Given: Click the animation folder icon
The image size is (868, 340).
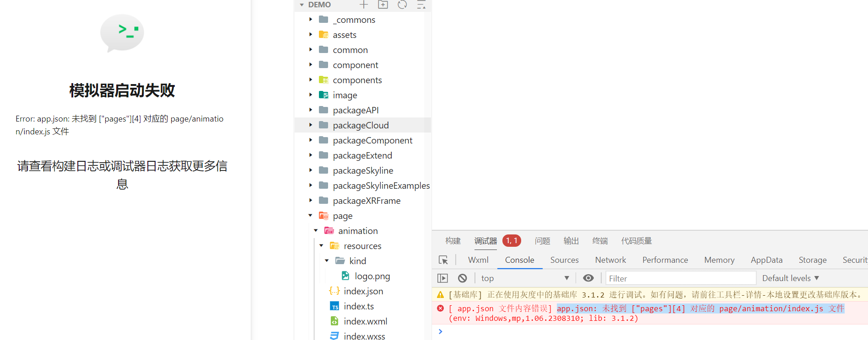Looking at the screenshot, I should pyautogui.click(x=329, y=230).
